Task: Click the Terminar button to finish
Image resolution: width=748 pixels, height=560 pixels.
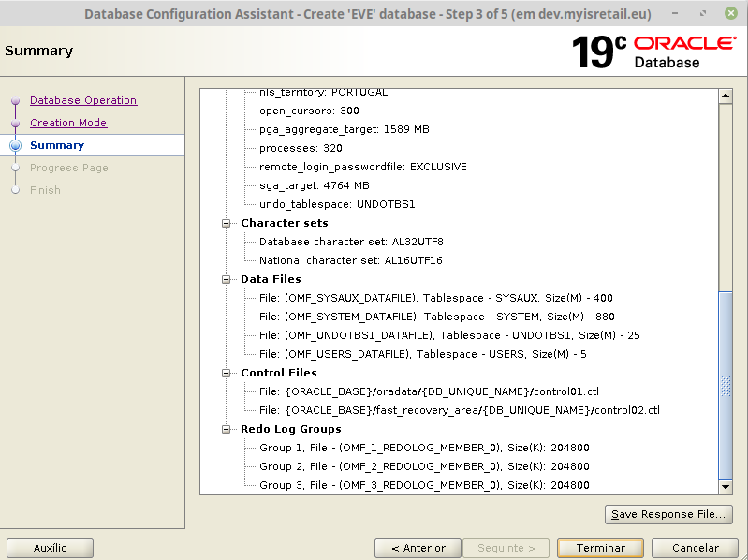Action: tap(600, 548)
